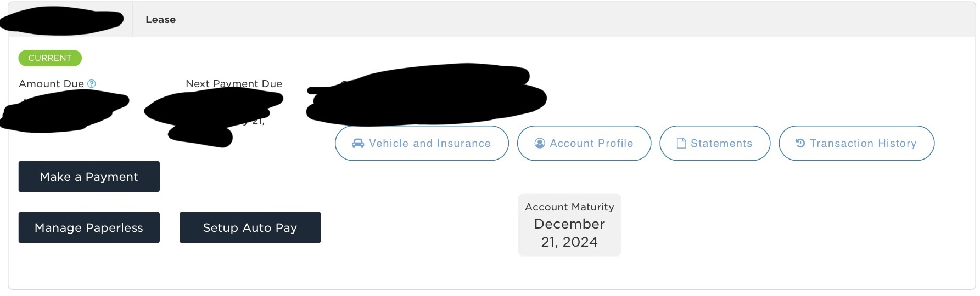Viewport: 980px width, 296px height.
Task: Click the redacted amount under Amount Due
Action: pos(65,111)
